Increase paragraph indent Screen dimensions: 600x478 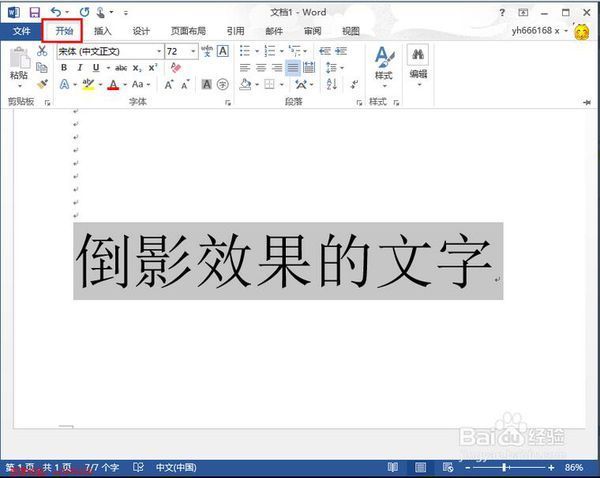[341, 51]
